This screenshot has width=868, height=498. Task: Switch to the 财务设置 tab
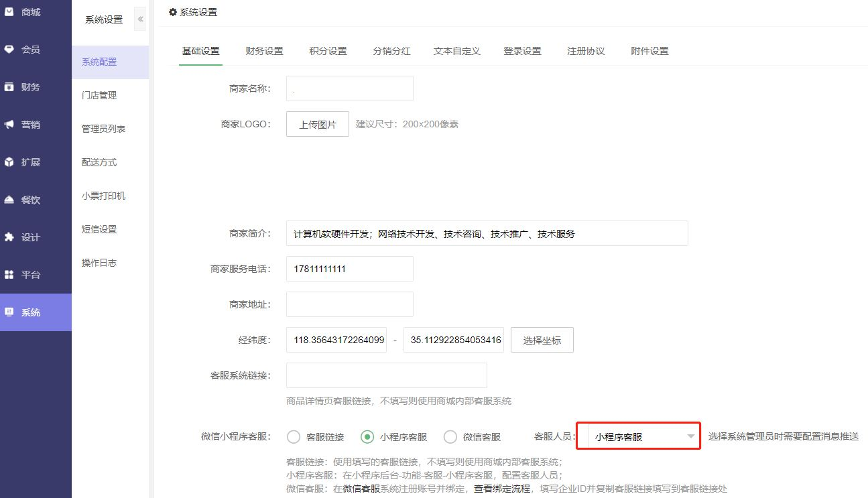coord(264,51)
